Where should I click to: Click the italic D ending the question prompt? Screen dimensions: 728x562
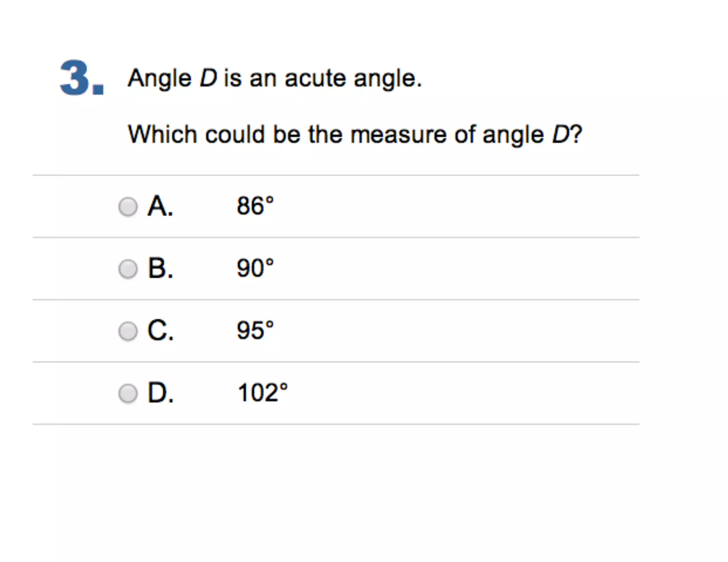click(x=560, y=135)
